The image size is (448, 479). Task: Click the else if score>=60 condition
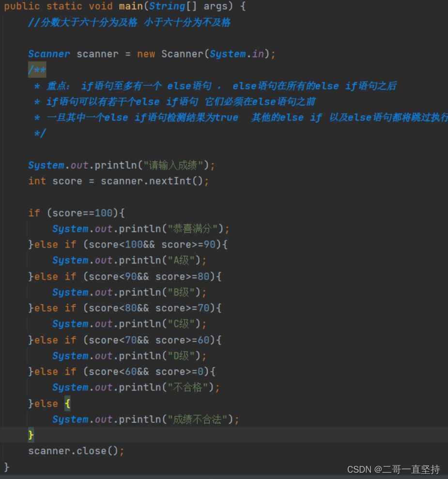pos(125,340)
